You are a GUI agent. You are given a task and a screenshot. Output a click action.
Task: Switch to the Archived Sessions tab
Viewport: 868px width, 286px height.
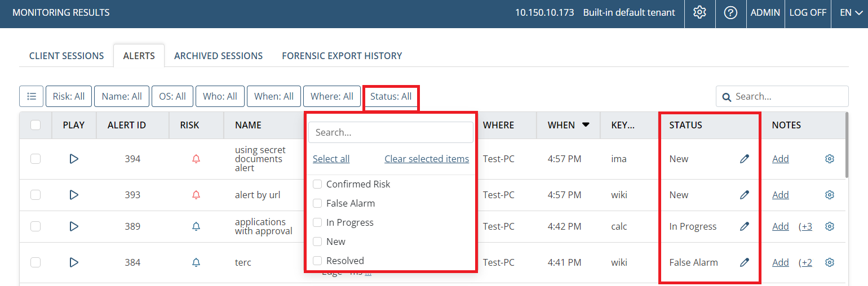218,56
